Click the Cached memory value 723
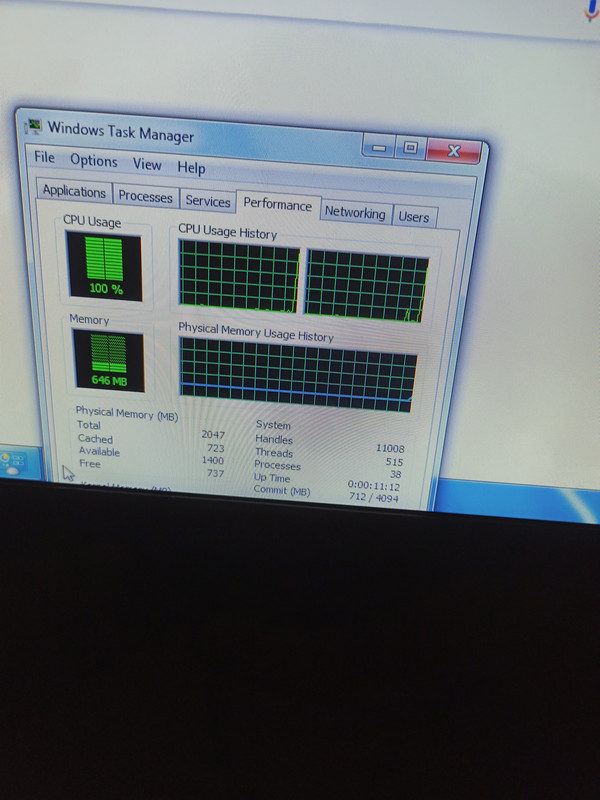 click(216, 448)
